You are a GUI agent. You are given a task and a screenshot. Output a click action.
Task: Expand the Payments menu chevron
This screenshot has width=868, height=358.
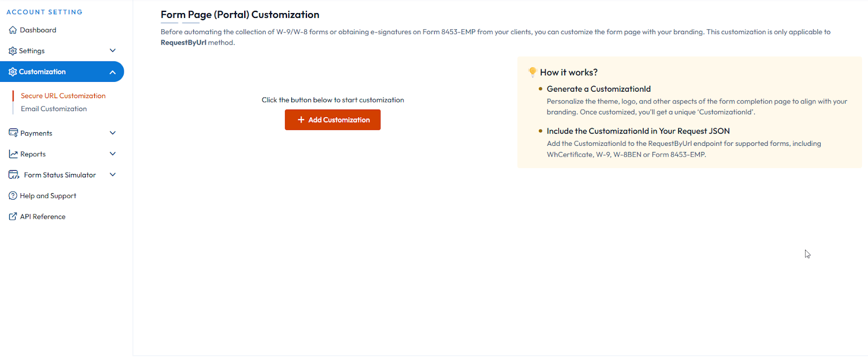(113, 133)
